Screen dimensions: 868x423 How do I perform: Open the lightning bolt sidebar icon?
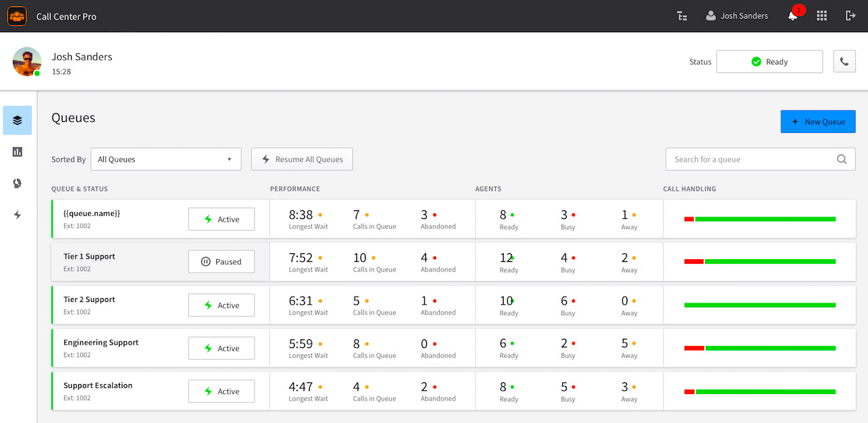(x=17, y=214)
